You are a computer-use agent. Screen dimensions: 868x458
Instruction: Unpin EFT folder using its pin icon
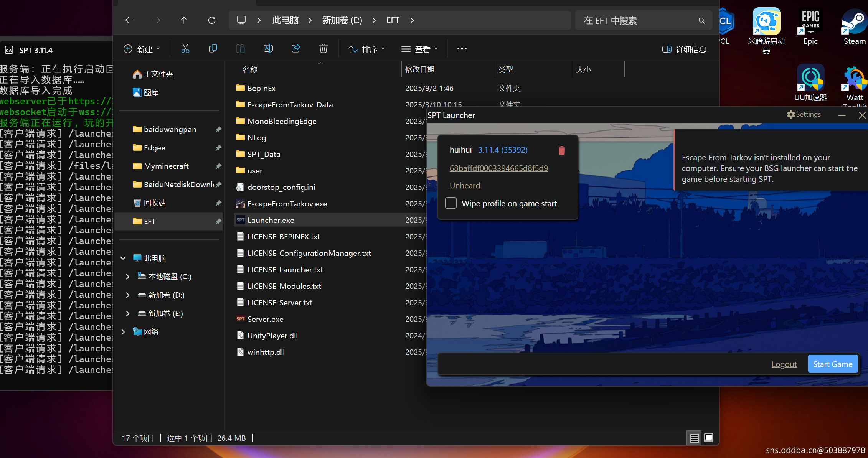218,221
